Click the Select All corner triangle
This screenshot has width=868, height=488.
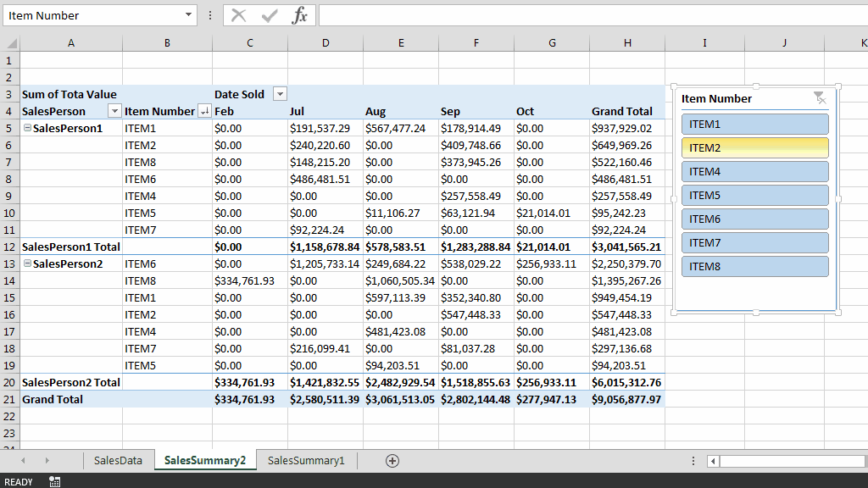pos(10,43)
